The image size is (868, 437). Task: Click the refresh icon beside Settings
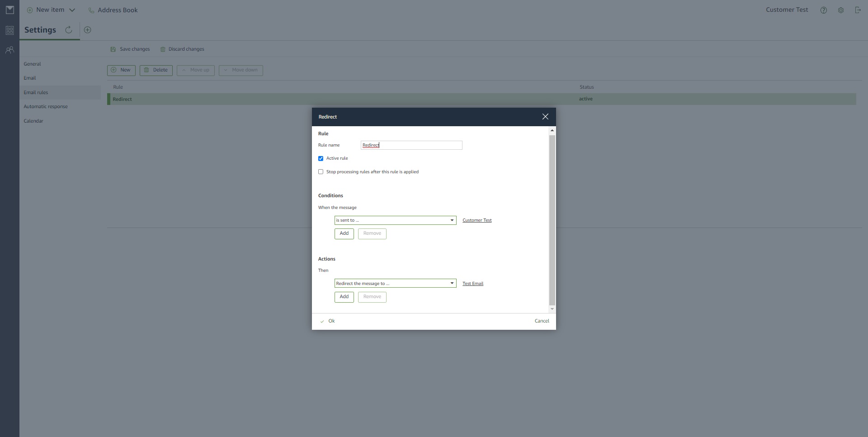click(69, 30)
